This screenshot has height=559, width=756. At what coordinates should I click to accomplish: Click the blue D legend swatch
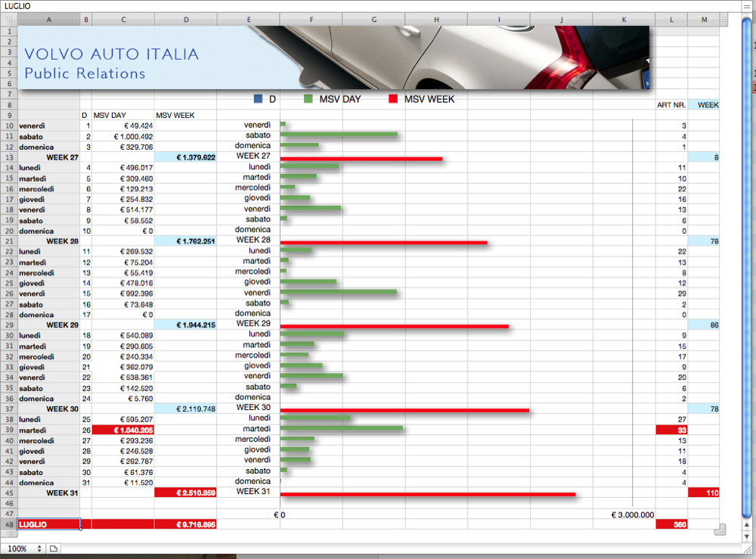259,99
